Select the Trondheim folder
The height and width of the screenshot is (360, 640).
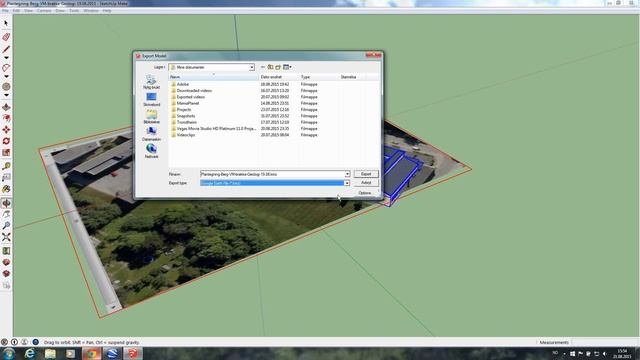point(187,122)
